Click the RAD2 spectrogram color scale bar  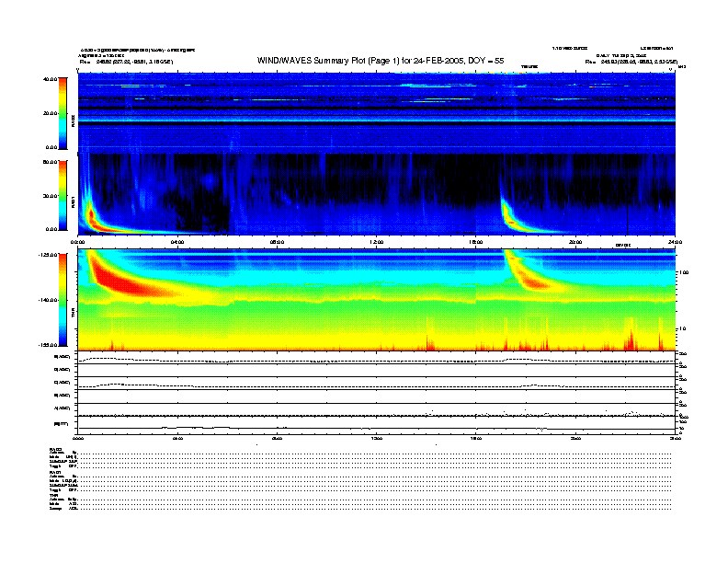63,113
